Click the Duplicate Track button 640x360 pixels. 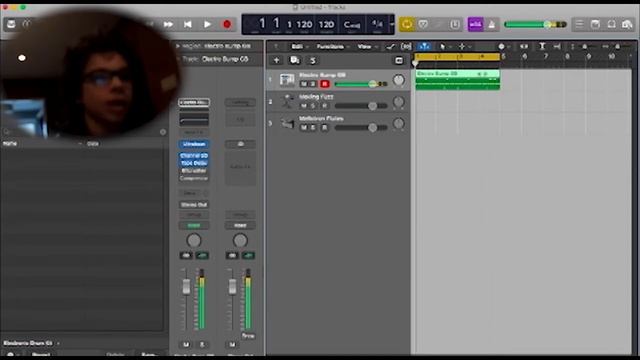point(294,60)
